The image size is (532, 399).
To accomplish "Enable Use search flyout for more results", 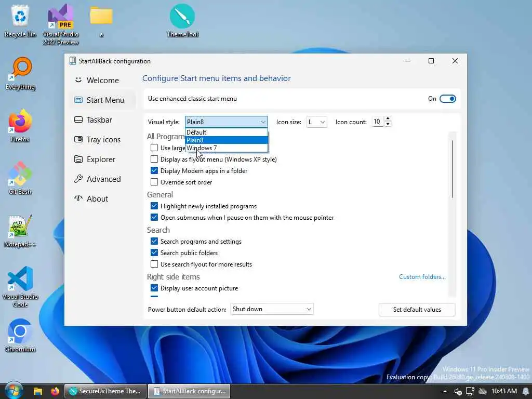I will (154, 264).
